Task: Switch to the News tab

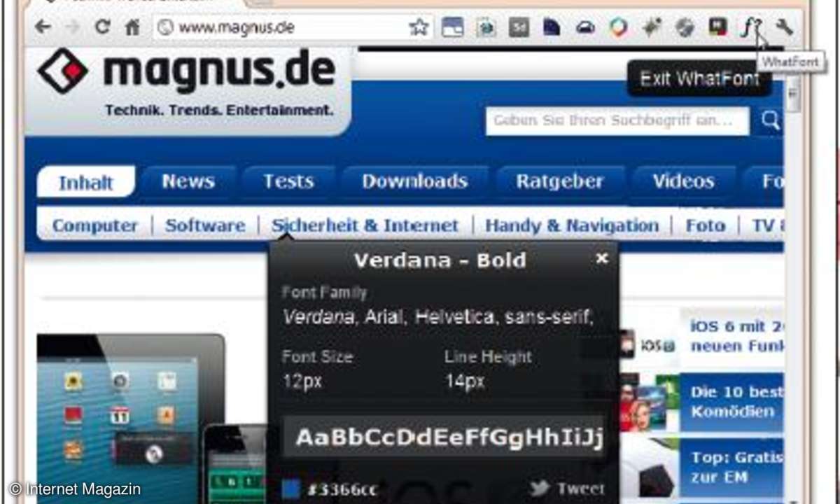Action: tap(188, 181)
